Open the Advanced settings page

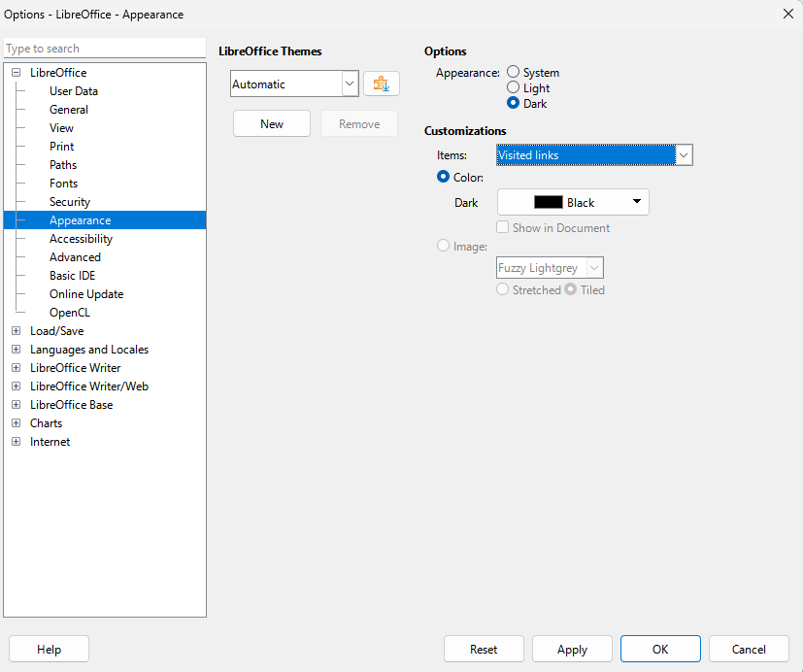(75, 257)
